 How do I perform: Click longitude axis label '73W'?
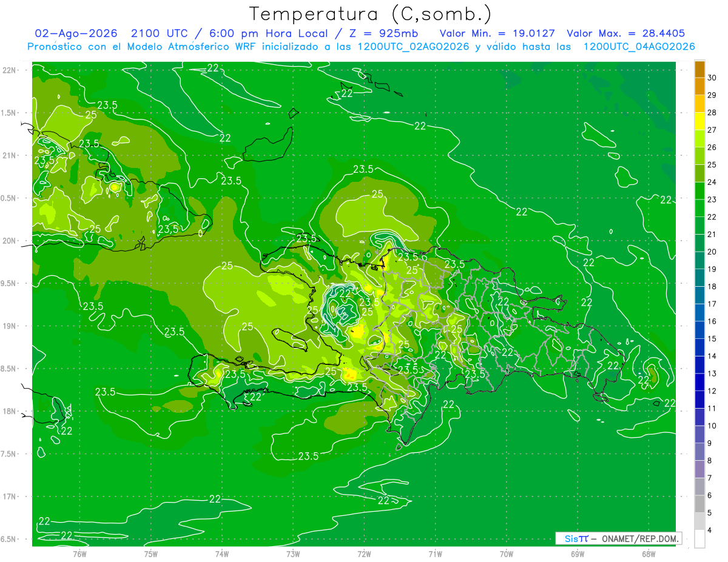click(293, 554)
